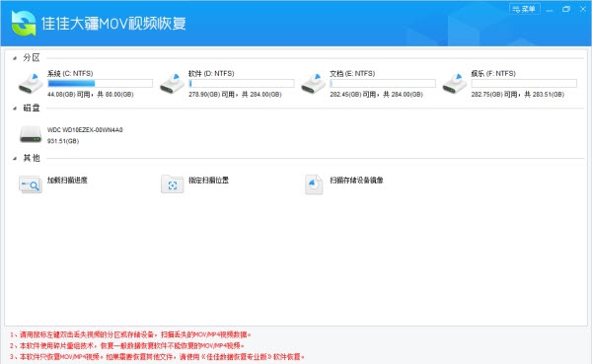Click the 282.45(GB) 可用 capacity text
Image resolution: width=592 pixels, height=364 pixels.
(377, 95)
